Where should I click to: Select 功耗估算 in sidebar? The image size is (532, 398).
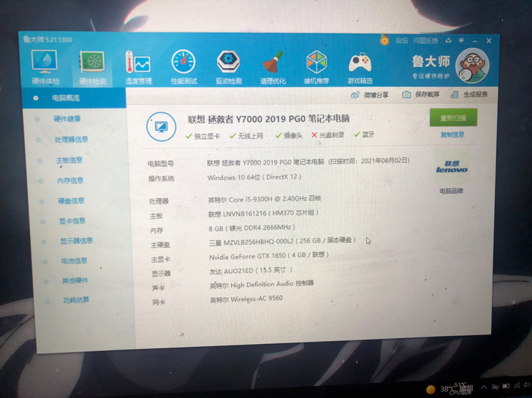tap(76, 300)
